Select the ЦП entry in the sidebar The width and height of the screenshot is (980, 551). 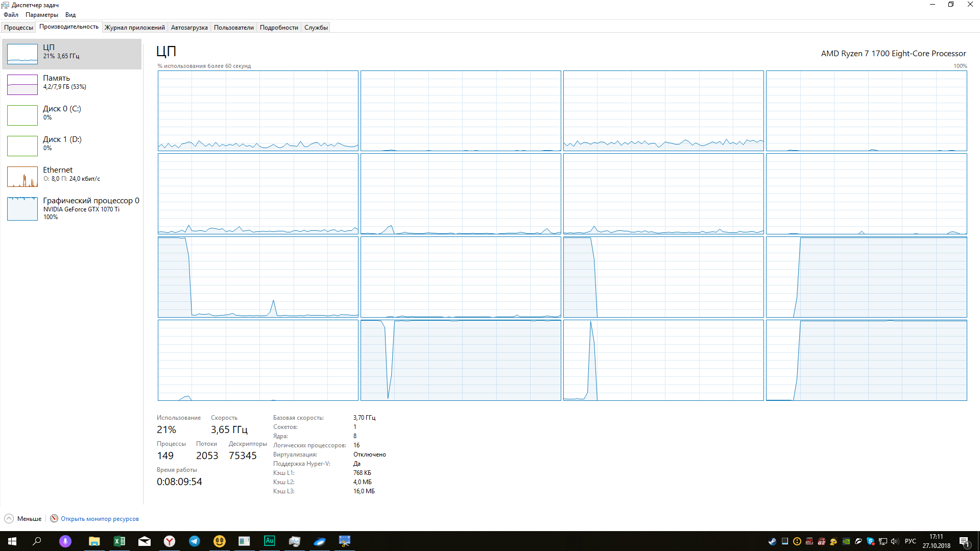72,54
